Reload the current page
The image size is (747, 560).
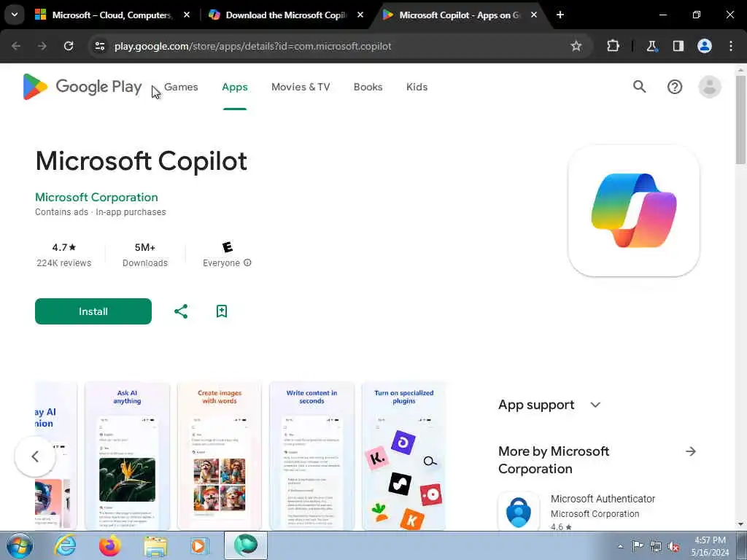point(69,46)
